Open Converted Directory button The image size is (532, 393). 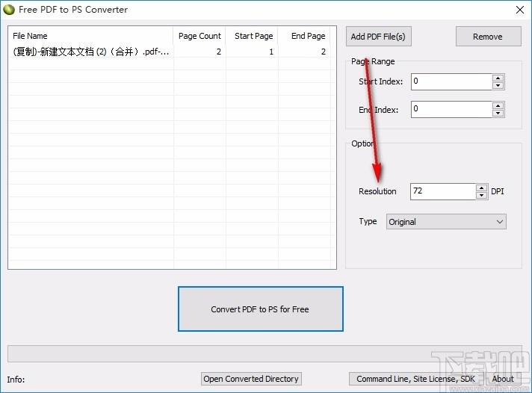click(x=251, y=379)
